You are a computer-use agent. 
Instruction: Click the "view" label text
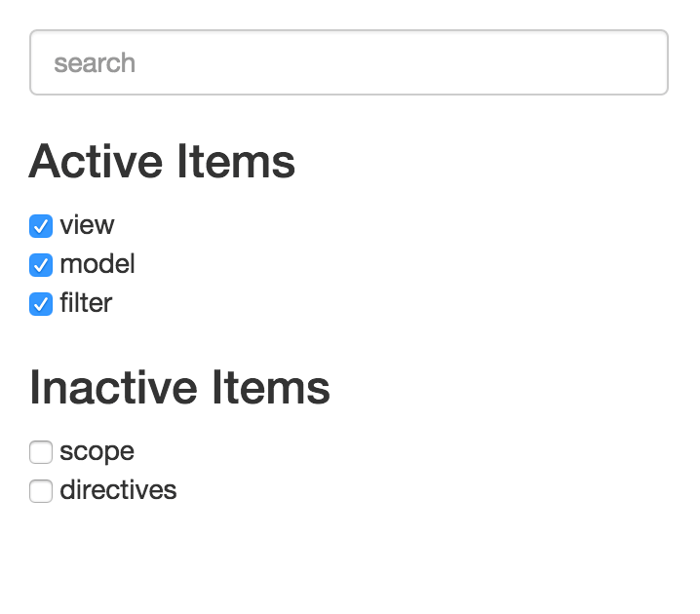coord(87,225)
